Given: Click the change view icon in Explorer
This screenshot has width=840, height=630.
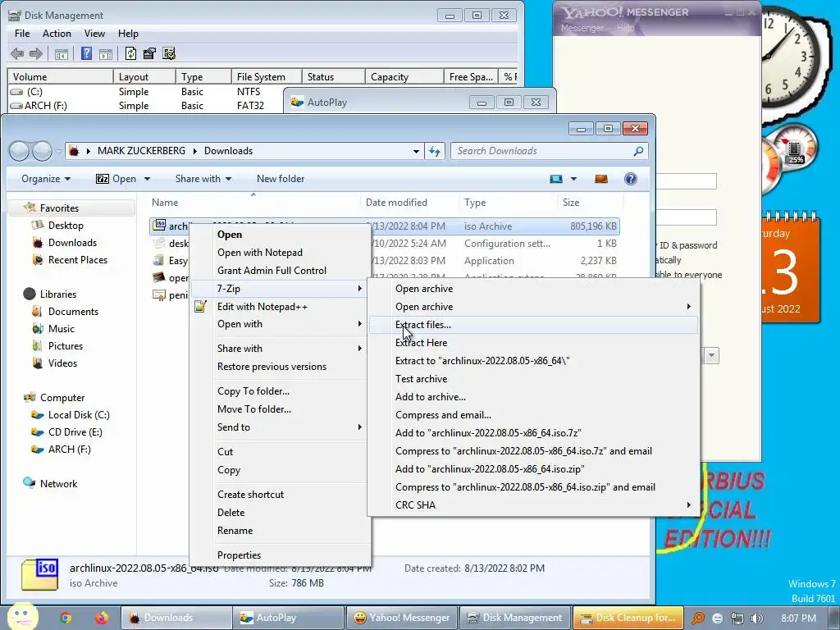Looking at the screenshot, I should coord(556,178).
